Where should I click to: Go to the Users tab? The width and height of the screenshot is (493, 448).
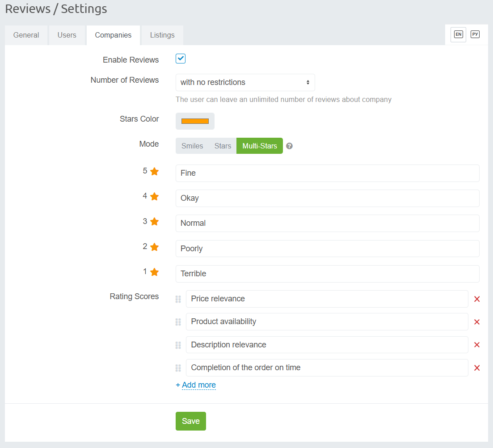[x=67, y=35]
